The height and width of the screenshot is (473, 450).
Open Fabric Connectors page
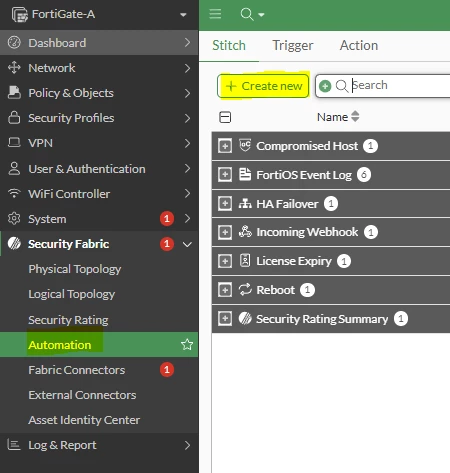(x=77, y=370)
